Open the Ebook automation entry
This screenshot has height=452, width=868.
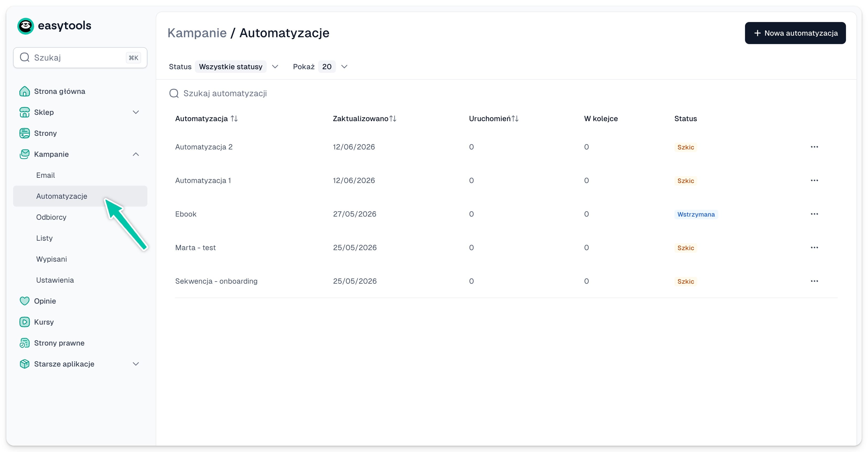(186, 214)
